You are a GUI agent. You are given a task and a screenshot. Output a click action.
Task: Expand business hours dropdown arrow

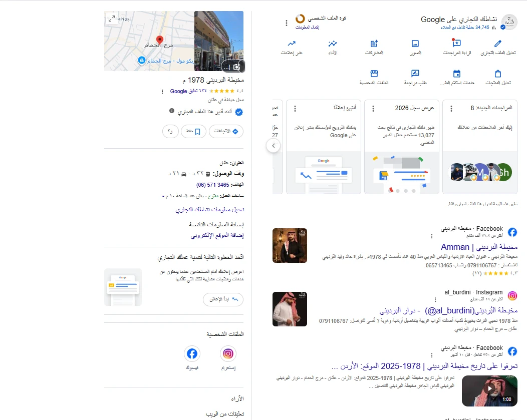pyautogui.click(x=163, y=196)
